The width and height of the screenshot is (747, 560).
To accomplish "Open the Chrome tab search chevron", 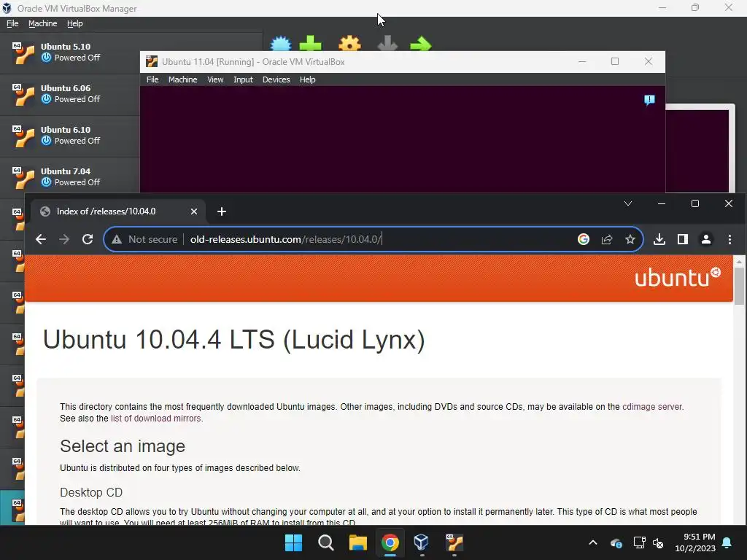I will 628,204.
